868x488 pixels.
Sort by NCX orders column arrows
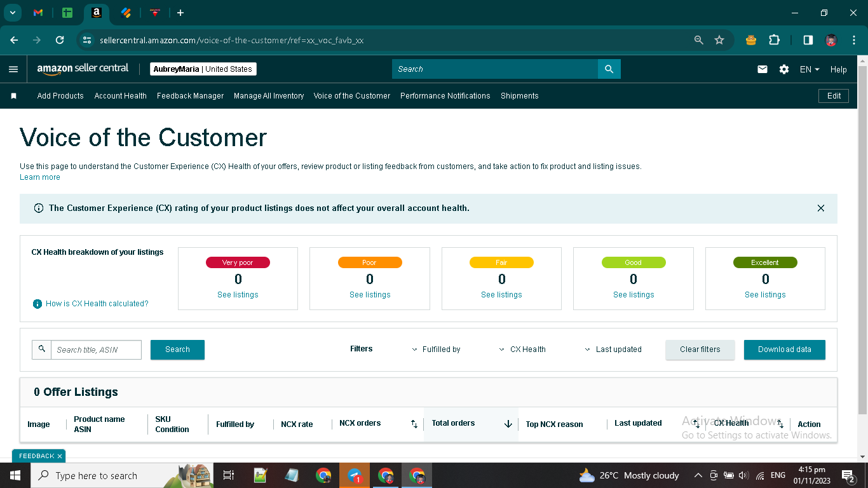coord(414,424)
